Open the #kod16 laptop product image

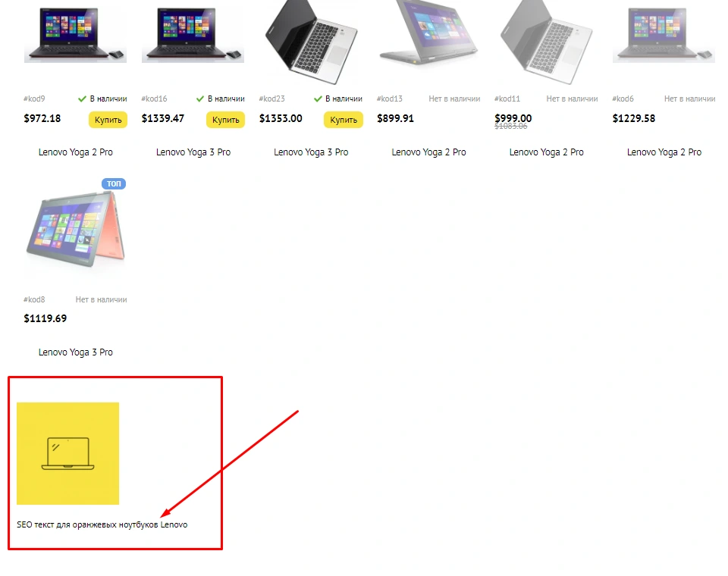coord(193,33)
